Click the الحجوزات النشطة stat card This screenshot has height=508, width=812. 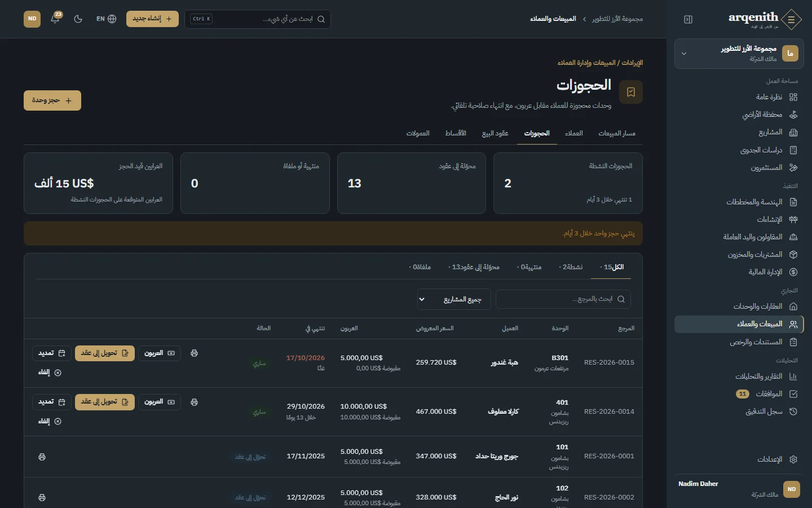point(568,183)
